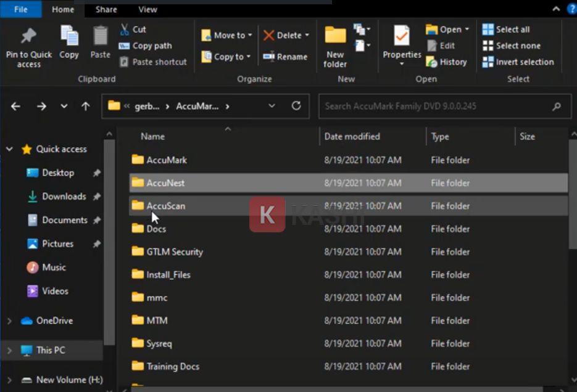This screenshot has height=392, width=577.
Task: Sort by Date modified column header
Action: pyautogui.click(x=352, y=136)
